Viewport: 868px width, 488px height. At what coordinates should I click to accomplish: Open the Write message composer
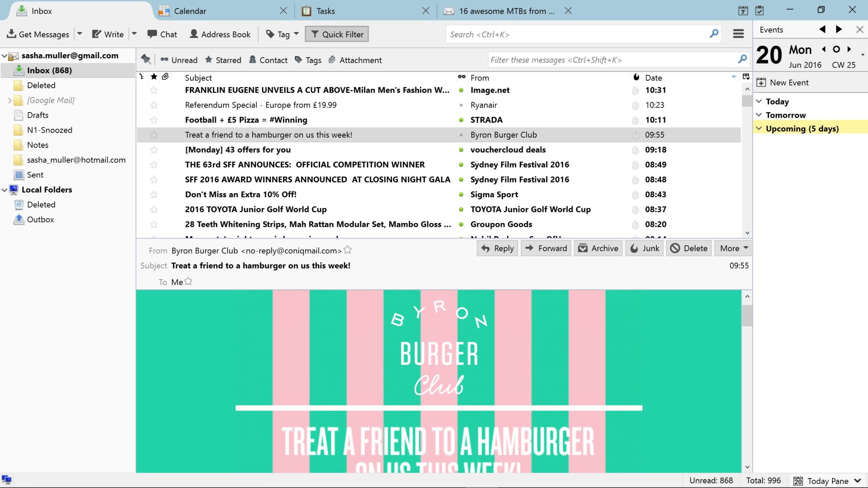(107, 34)
